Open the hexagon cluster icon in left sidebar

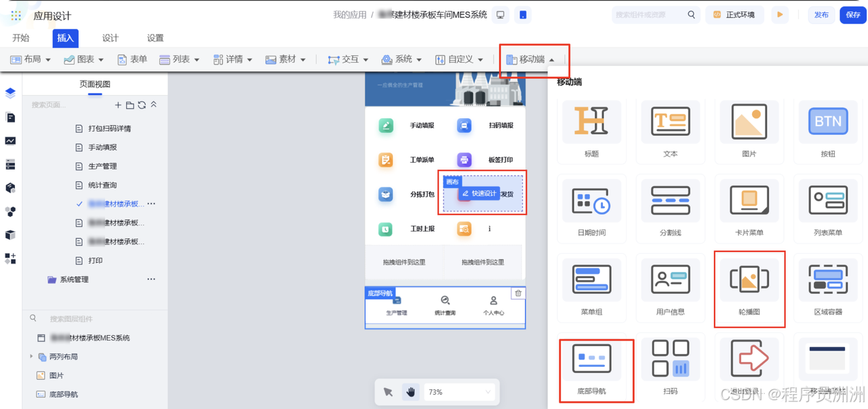coord(10,212)
